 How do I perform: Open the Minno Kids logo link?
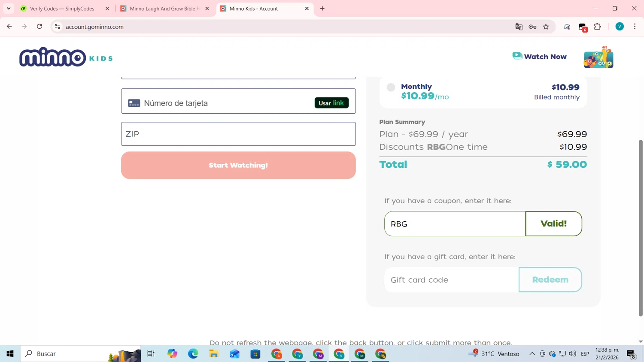(66, 57)
